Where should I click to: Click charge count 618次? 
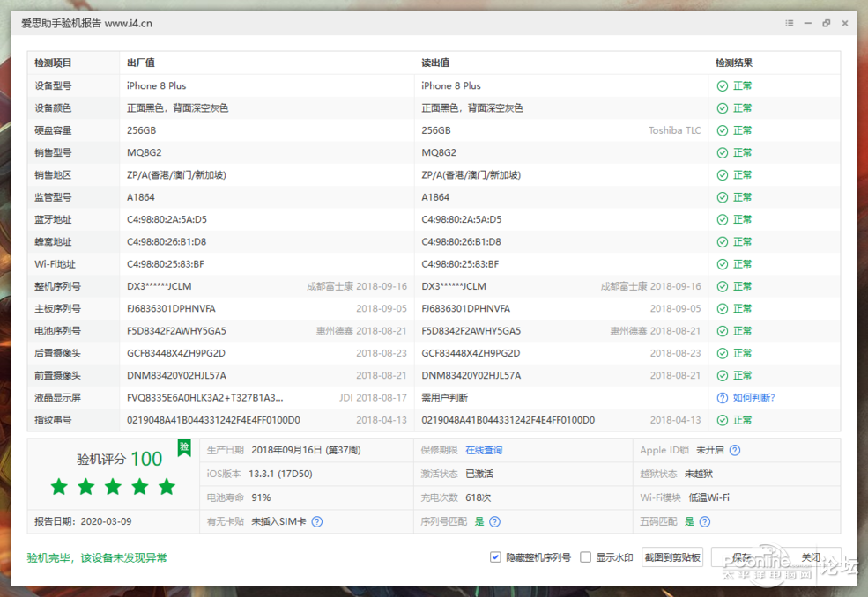coord(479,497)
